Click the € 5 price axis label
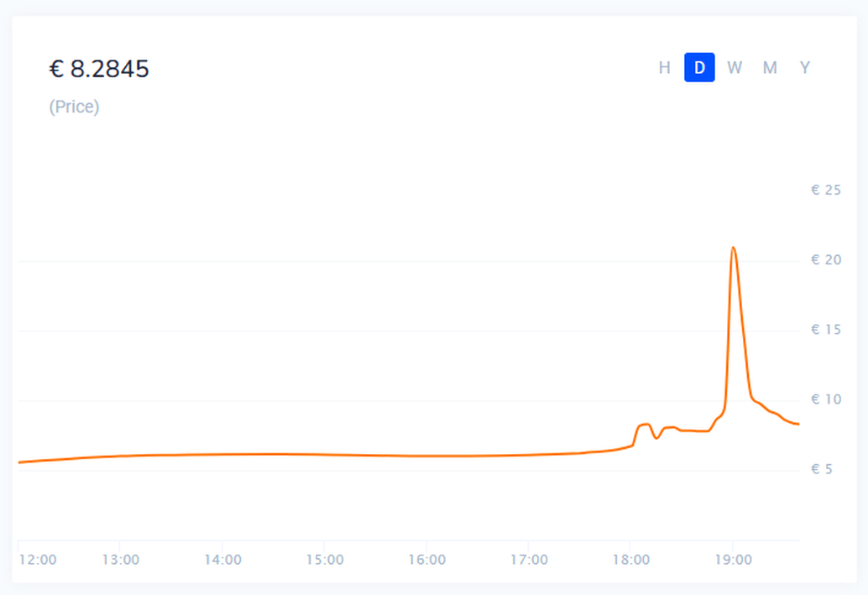The image size is (868, 595). click(x=823, y=469)
